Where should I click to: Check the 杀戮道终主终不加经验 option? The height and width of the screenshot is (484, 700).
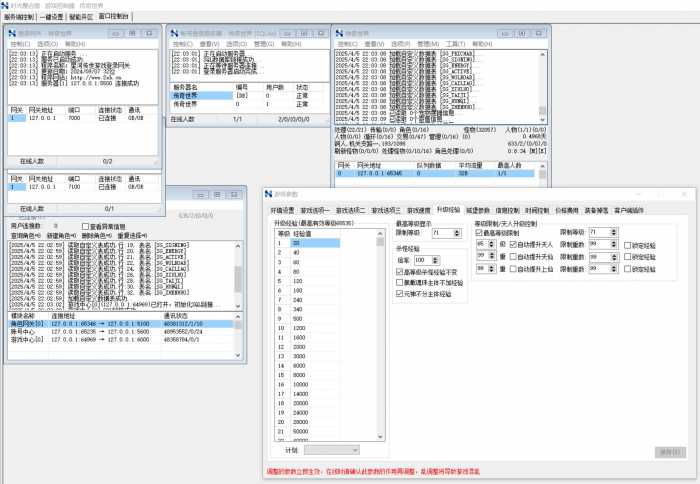[x=399, y=283]
